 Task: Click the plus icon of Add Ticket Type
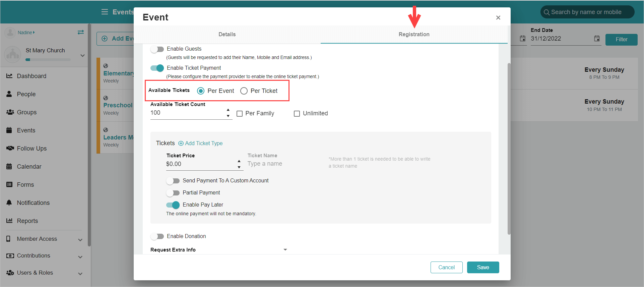coord(181,143)
